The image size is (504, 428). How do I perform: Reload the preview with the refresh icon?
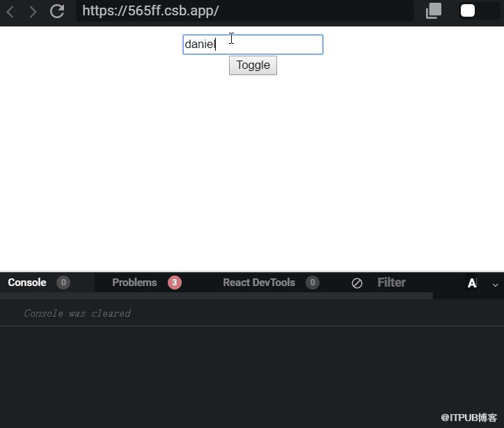[x=57, y=11]
